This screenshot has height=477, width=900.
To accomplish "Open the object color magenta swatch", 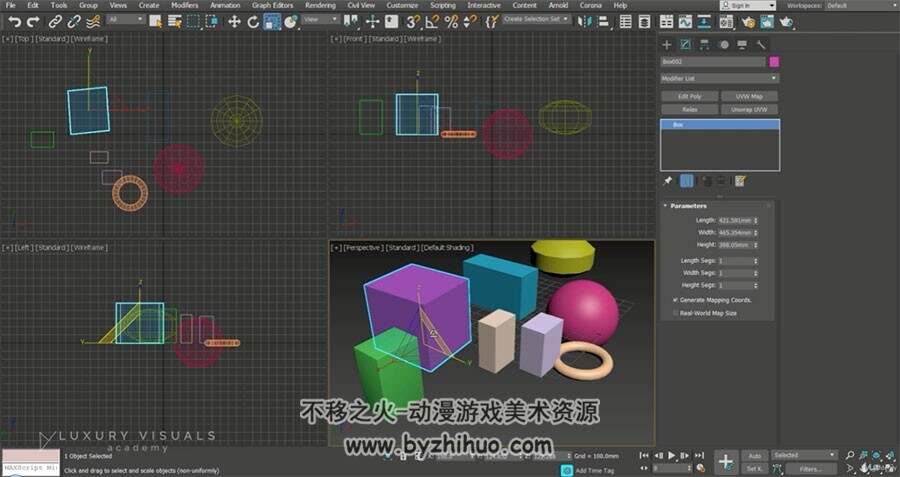I will click(x=774, y=62).
